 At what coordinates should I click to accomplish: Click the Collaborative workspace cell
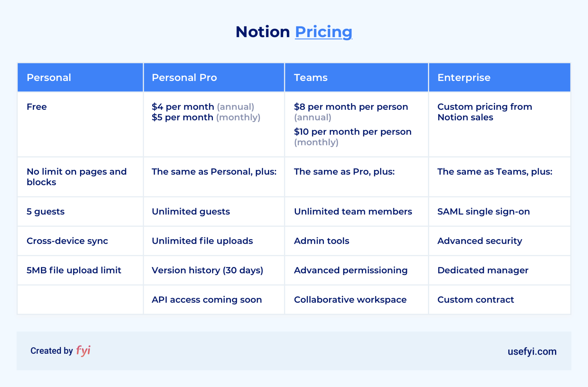(x=357, y=300)
